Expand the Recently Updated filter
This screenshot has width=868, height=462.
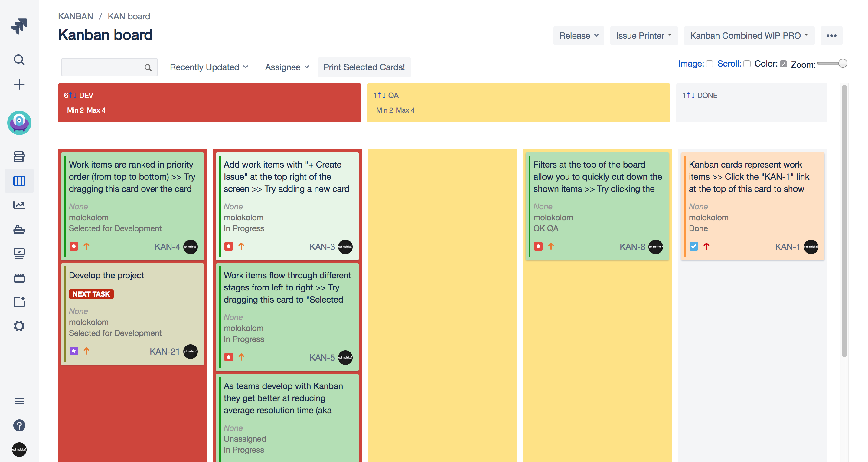209,67
